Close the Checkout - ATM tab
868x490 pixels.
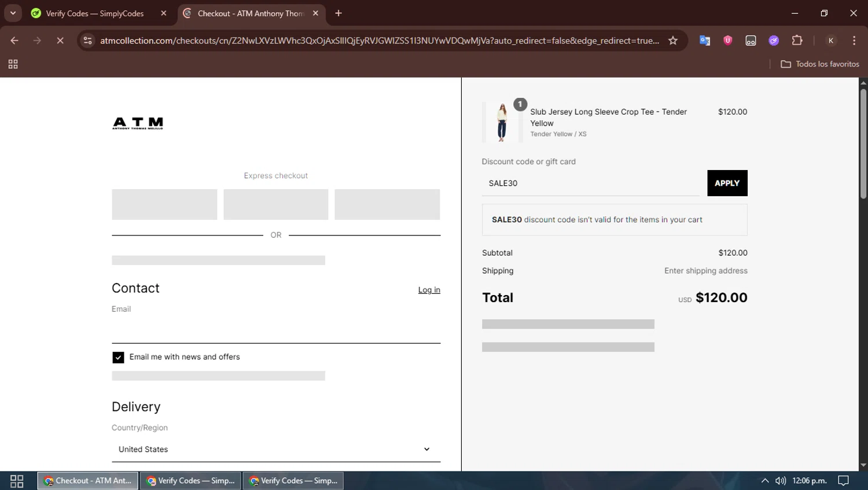pyautogui.click(x=315, y=13)
